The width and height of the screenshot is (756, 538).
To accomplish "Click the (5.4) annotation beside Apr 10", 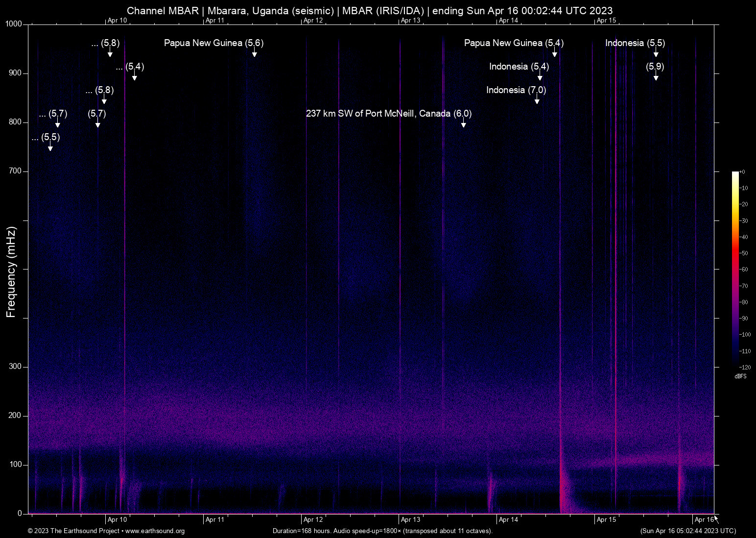I will point(130,67).
